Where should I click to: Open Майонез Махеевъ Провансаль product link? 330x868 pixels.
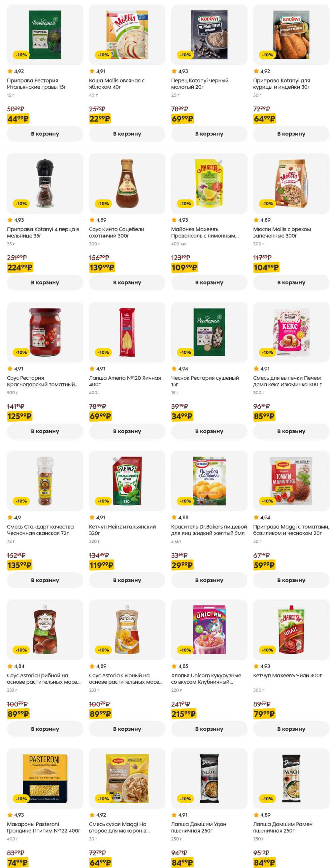click(205, 233)
